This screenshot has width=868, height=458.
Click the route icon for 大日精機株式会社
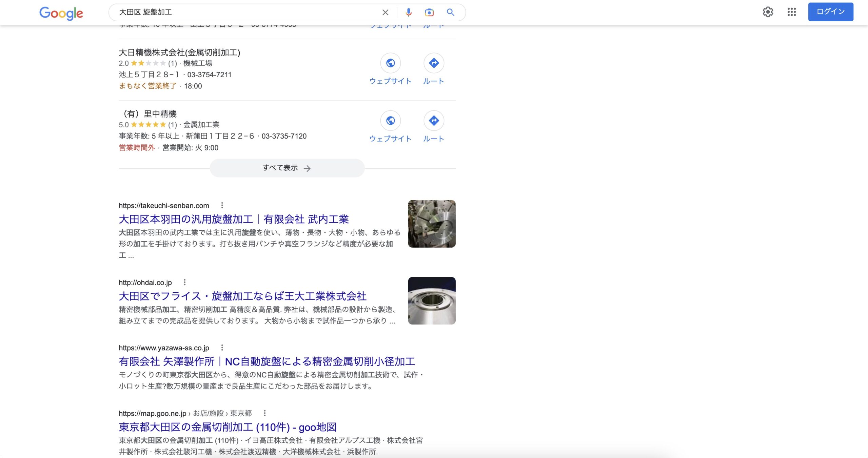pyautogui.click(x=434, y=63)
